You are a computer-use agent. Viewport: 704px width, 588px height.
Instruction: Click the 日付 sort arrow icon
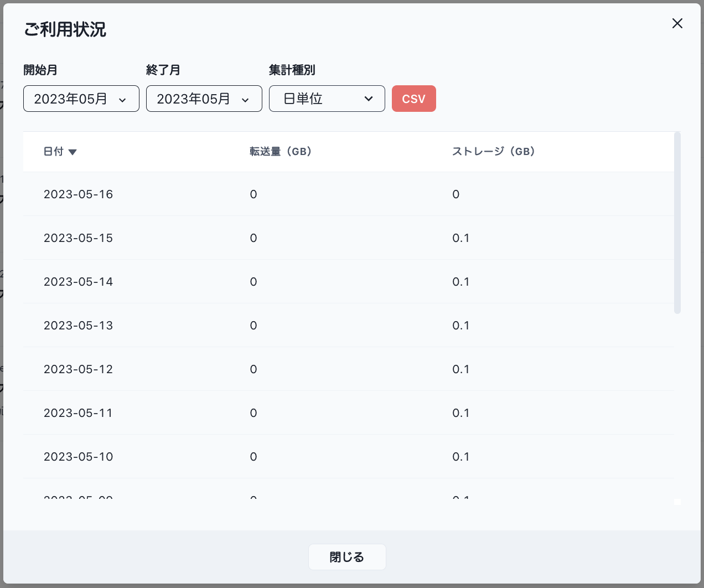73,152
